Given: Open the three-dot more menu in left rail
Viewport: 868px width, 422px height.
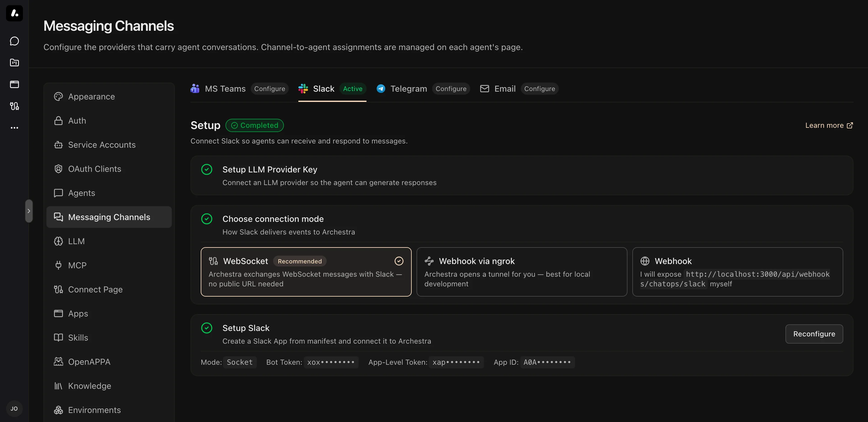Looking at the screenshot, I should pos(14,128).
